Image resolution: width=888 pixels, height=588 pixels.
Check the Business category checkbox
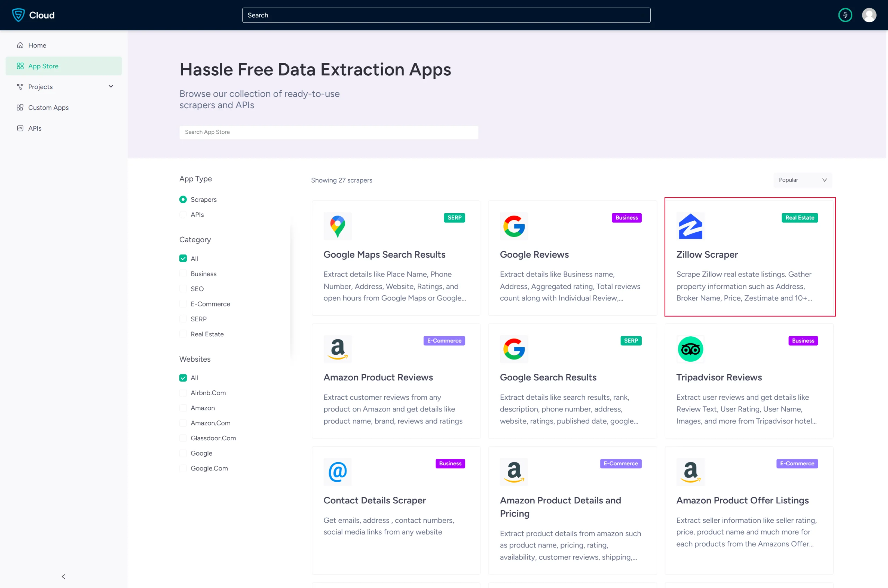(183, 274)
